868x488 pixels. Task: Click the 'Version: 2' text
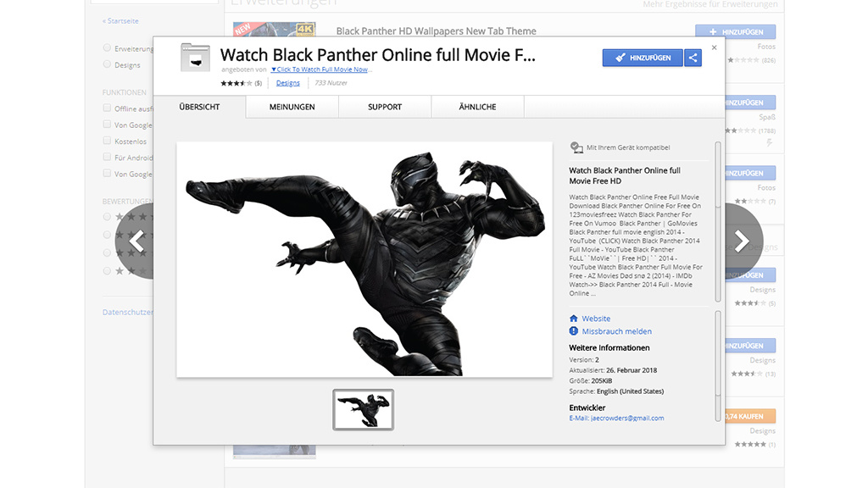(x=584, y=359)
